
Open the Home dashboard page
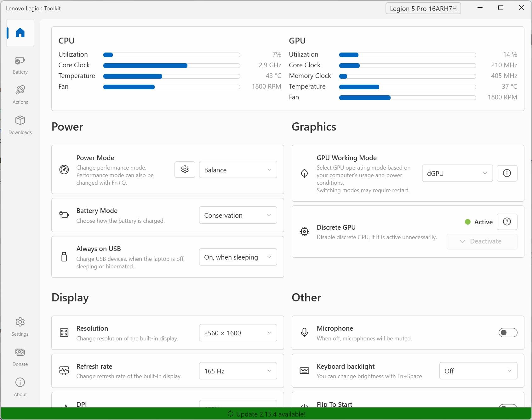pos(20,33)
